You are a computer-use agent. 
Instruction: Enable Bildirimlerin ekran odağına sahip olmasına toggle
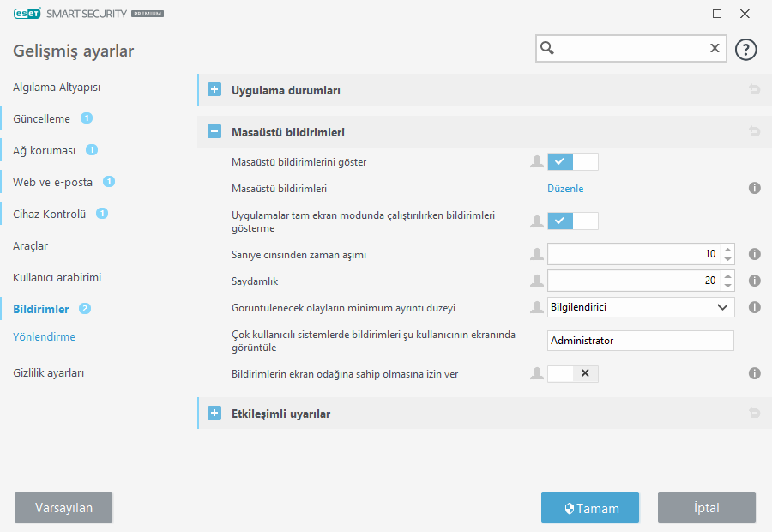click(572, 373)
